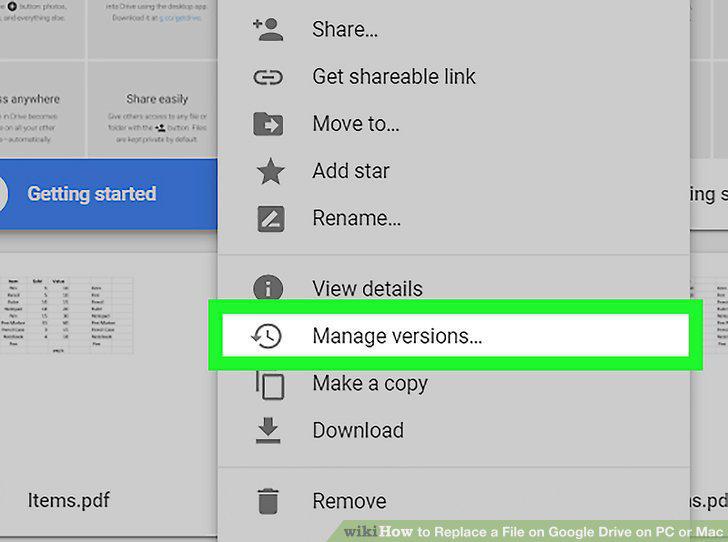Select Manage versions... option
This screenshot has width=728, height=542.
point(455,335)
